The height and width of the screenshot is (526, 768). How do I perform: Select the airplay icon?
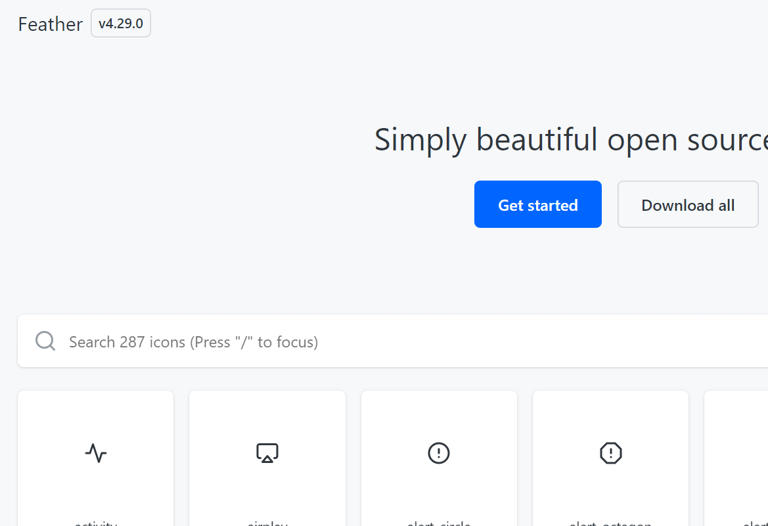pos(267,453)
